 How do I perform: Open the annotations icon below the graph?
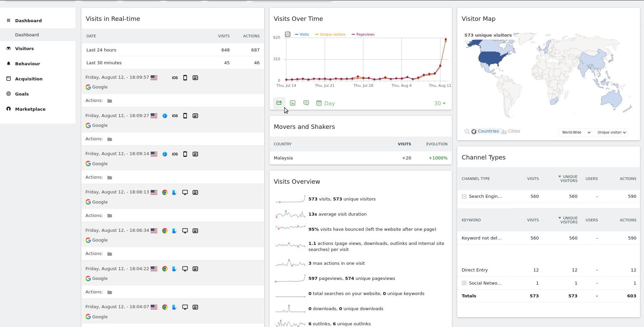pos(306,103)
